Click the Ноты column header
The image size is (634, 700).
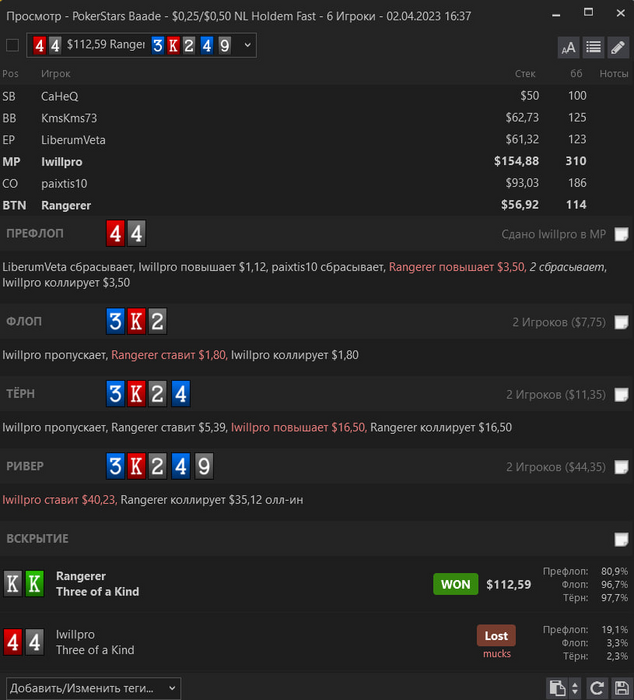[x=613, y=74]
